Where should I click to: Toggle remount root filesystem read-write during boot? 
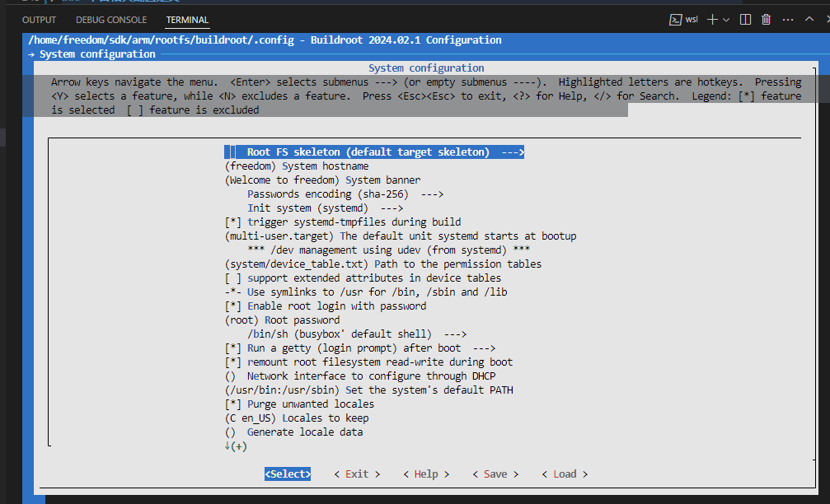pos(369,362)
